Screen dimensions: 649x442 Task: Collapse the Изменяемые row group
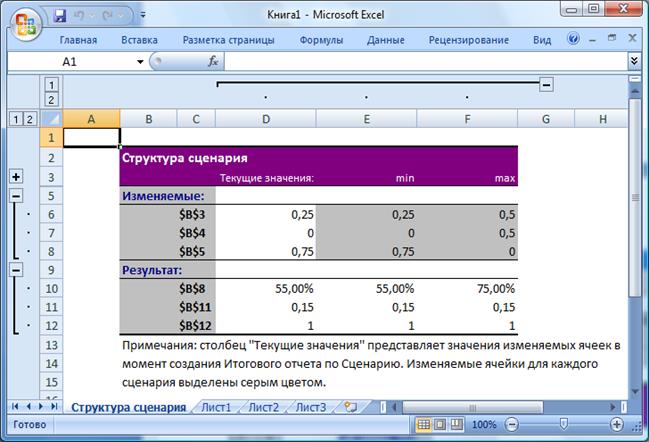click(15, 196)
